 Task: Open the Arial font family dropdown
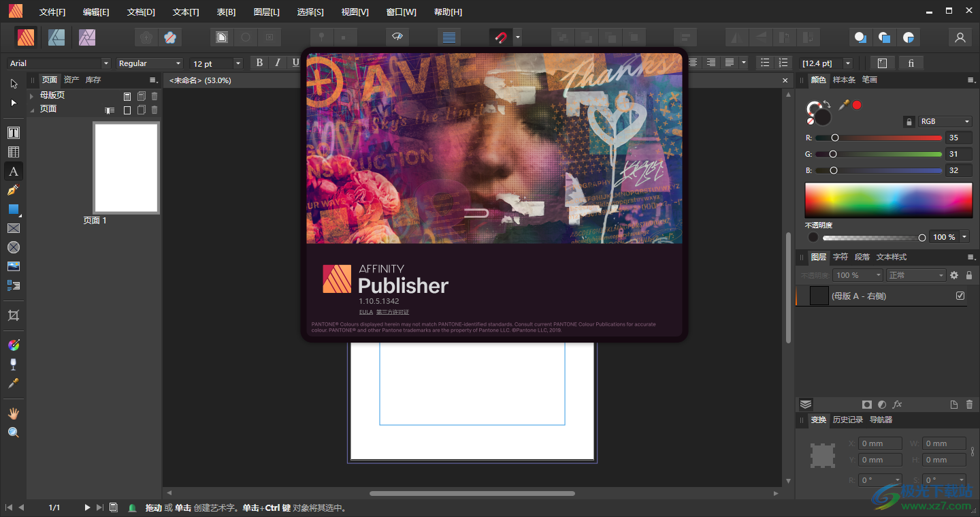point(105,63)
